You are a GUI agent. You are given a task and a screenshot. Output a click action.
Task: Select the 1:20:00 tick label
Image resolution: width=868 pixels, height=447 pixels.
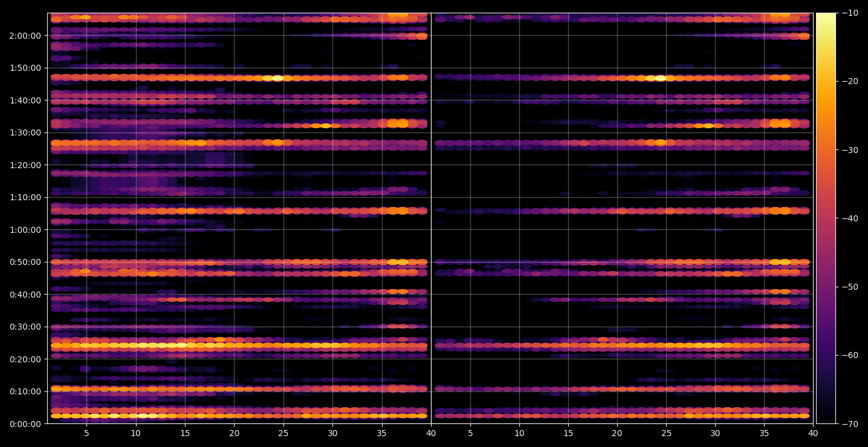click(x=25, y=165)
